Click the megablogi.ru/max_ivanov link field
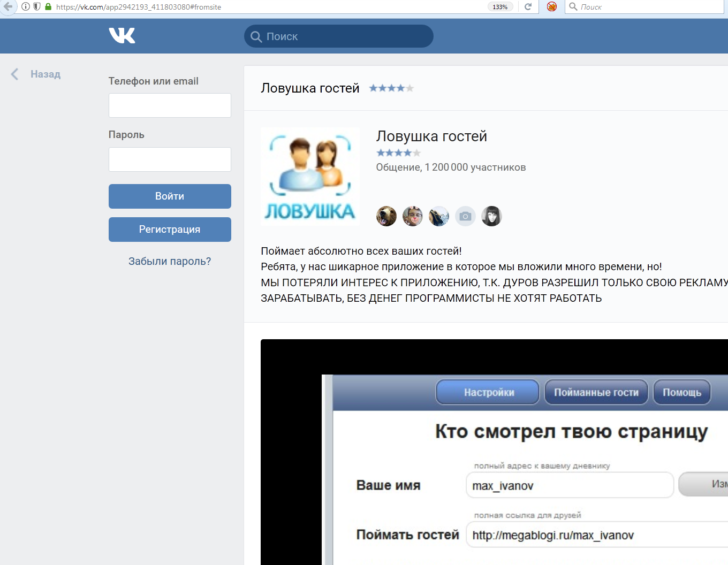Screen dimensions: 728x565 pyautogui.click(x=597, y=535)
